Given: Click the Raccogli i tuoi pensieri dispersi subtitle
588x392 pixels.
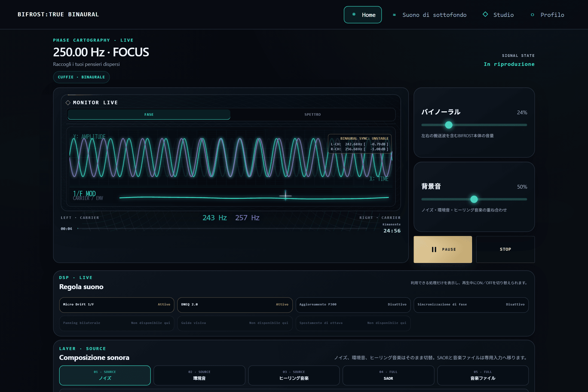Looking at the screenshot, I should coord(86,64).
